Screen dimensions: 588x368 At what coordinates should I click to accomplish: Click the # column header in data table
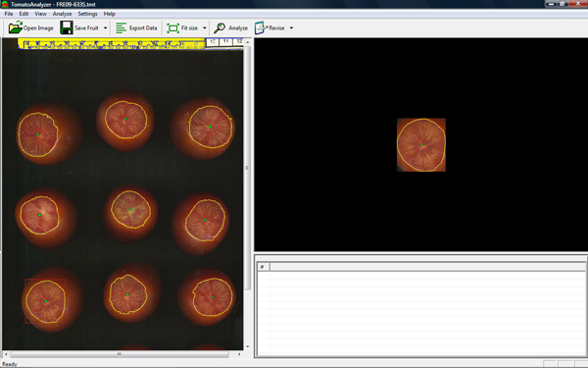click(263, 267)
